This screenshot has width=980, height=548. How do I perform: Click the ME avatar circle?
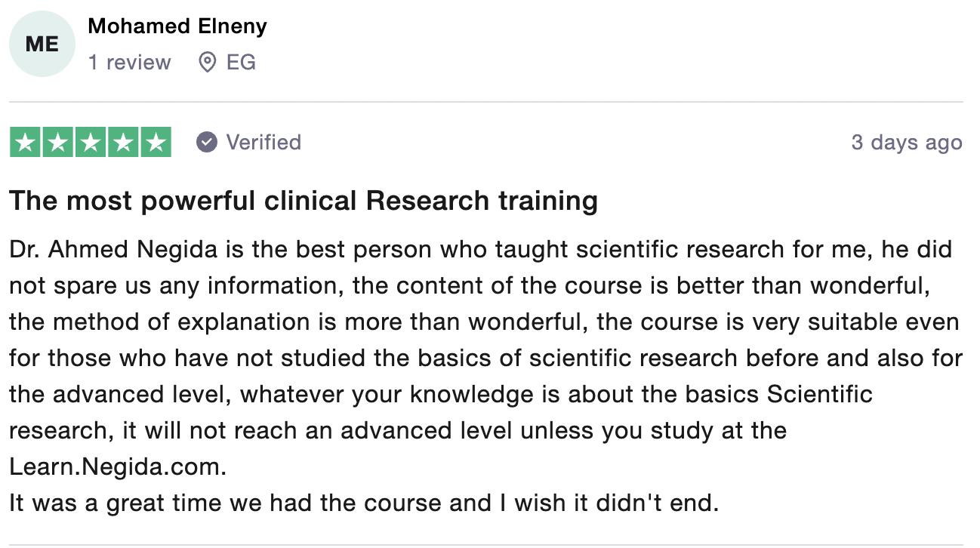tap(42, 44)
